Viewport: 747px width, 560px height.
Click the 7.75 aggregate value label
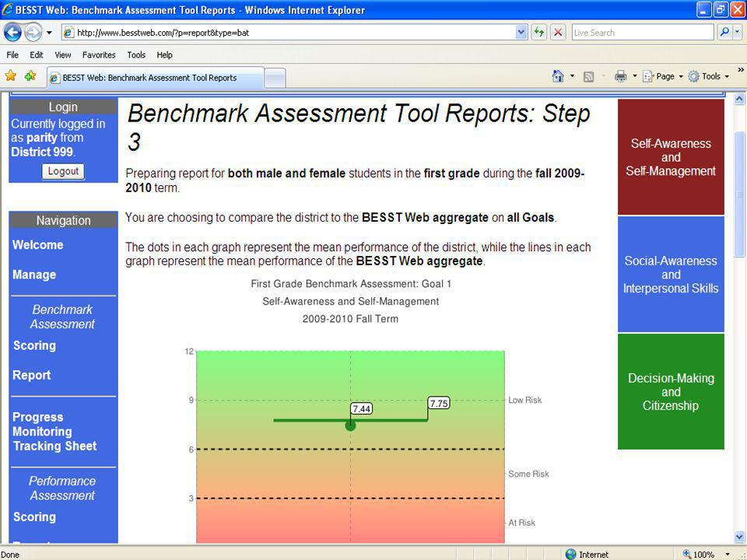pyautogui.click(x=439, y=404)
